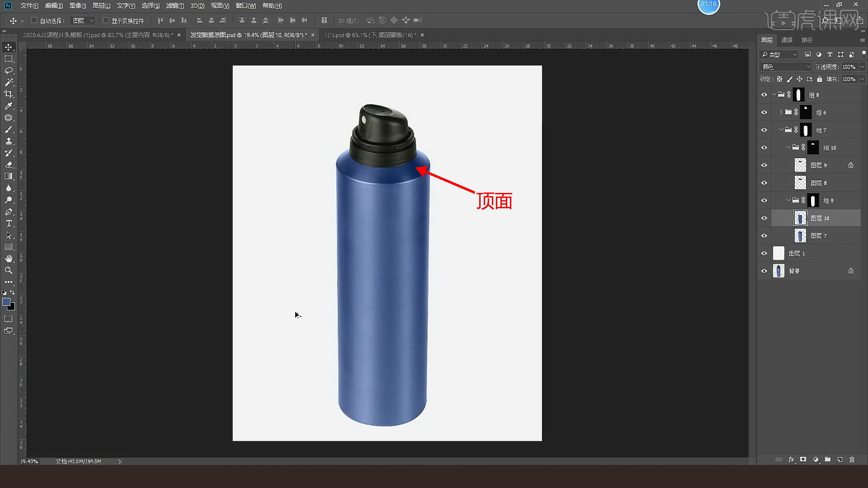Viewport: 868px width, 488px height.
Task: Select the Eyedropper tool
Action: tap(9, 106)
